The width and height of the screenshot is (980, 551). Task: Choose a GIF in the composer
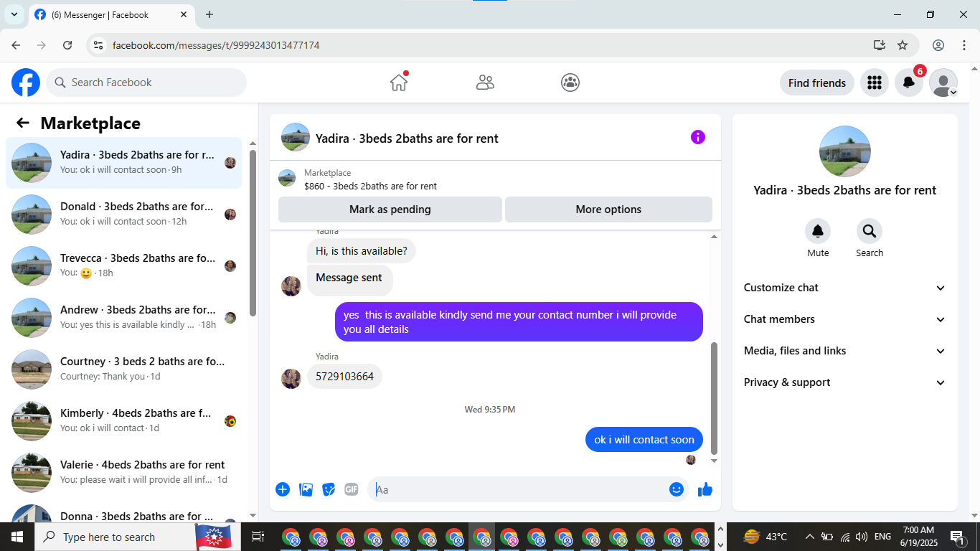(352, 489)
